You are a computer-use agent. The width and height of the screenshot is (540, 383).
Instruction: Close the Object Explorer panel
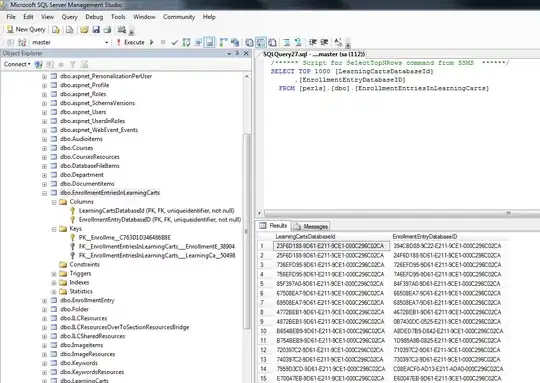[246, 53]
